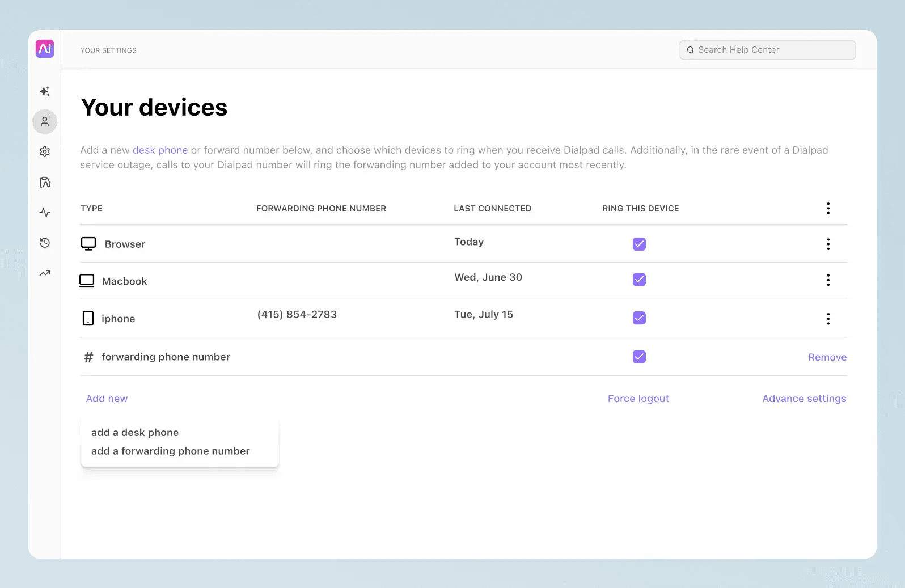
Task: Disable ringing on the iphone device
Action: click(x=639, y=318)
